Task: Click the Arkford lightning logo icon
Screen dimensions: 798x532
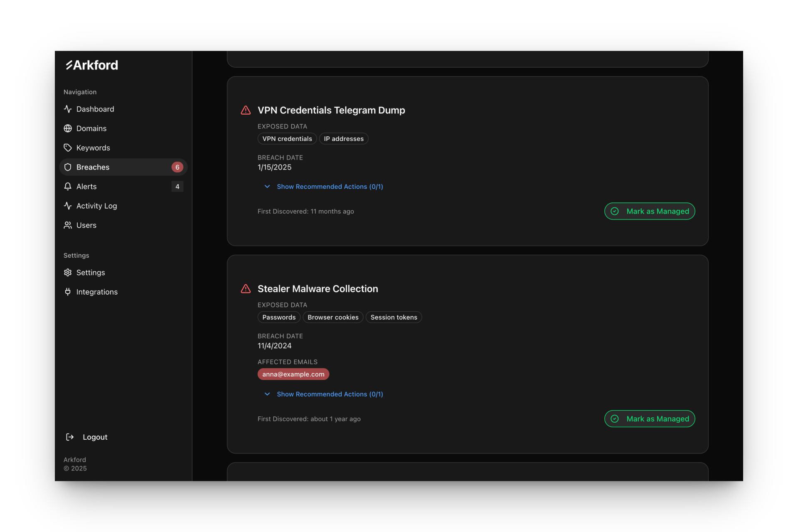Action: point(69,65)
